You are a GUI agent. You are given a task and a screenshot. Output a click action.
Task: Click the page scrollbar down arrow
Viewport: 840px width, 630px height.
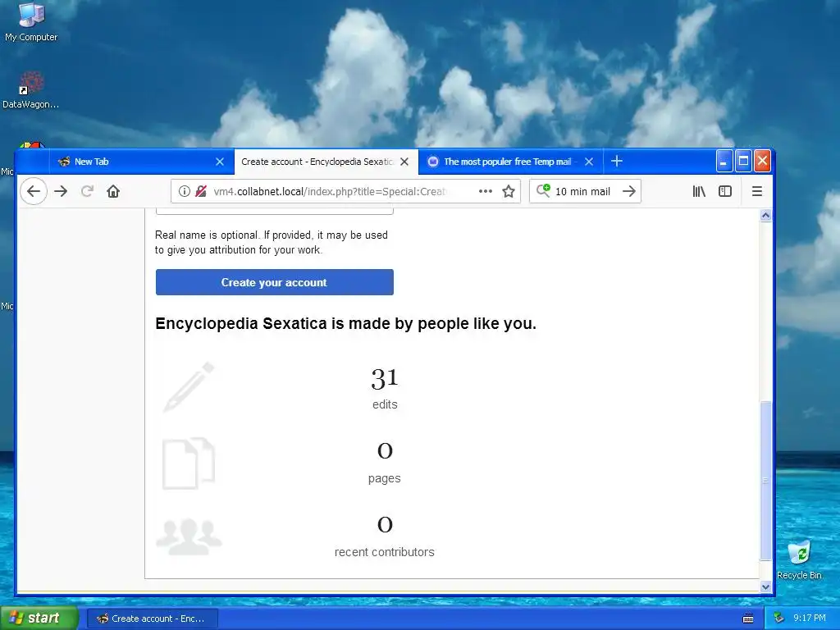click(x=765, y=587)
